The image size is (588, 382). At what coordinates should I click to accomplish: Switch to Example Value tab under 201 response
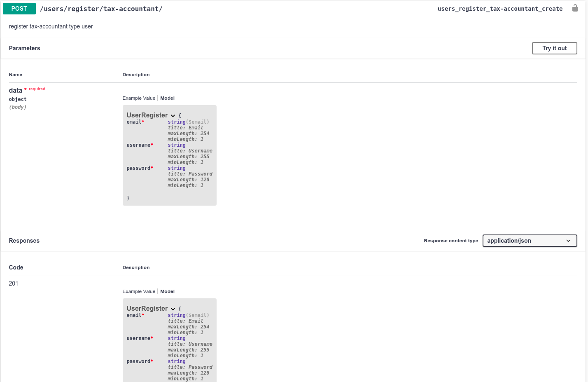point(139,291)
